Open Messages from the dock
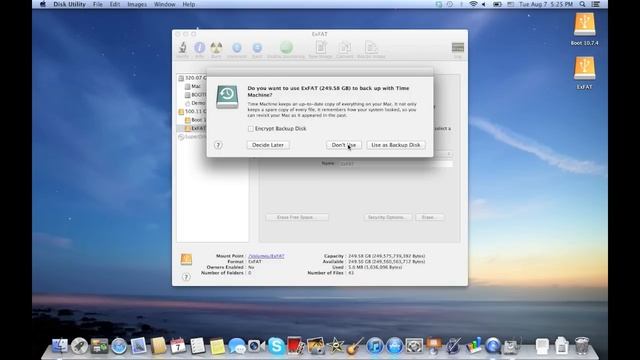640x360 pixels. tap(237, 346)
